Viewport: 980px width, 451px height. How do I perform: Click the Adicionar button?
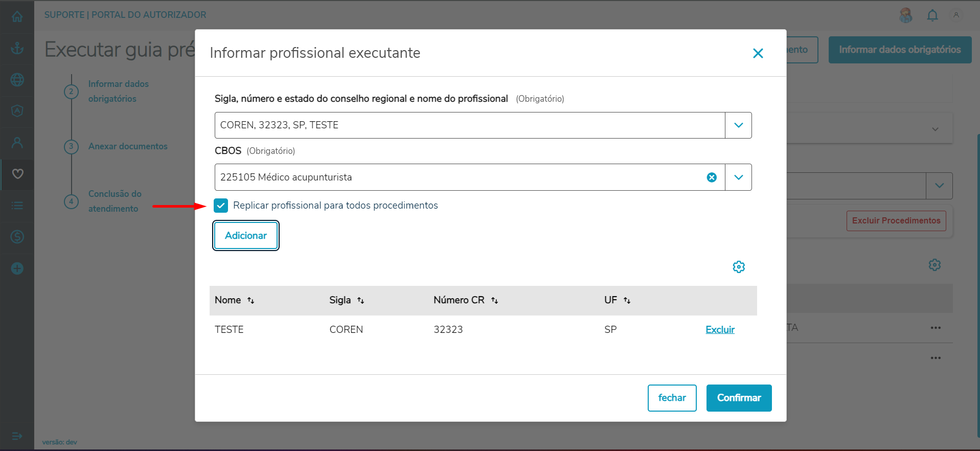point(246,236)
